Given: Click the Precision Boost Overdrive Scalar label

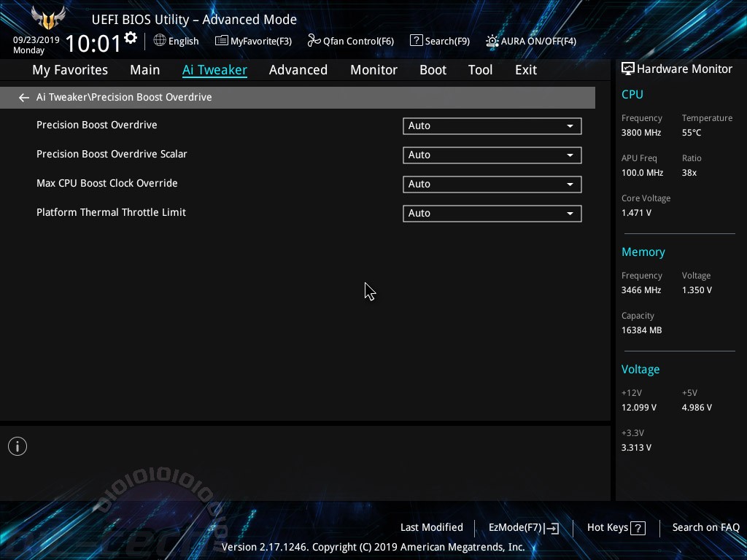Looking at the screenshot, I should point(112,154).
